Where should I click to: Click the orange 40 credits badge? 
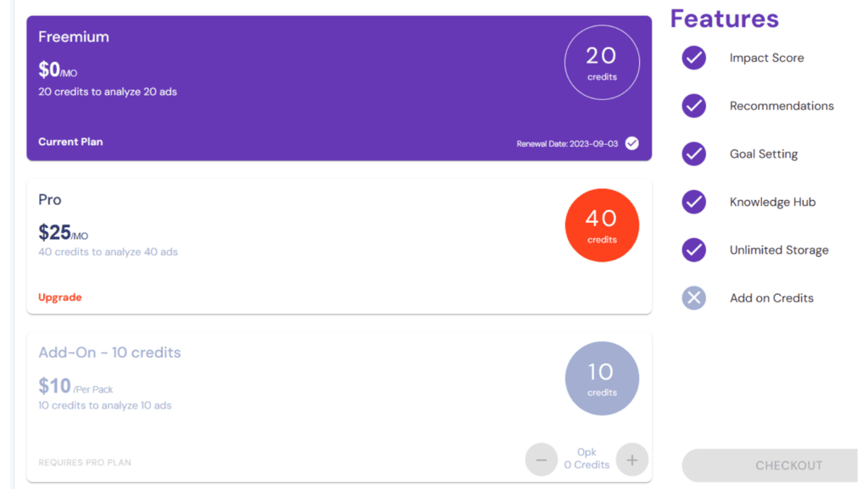coord(602,225)
